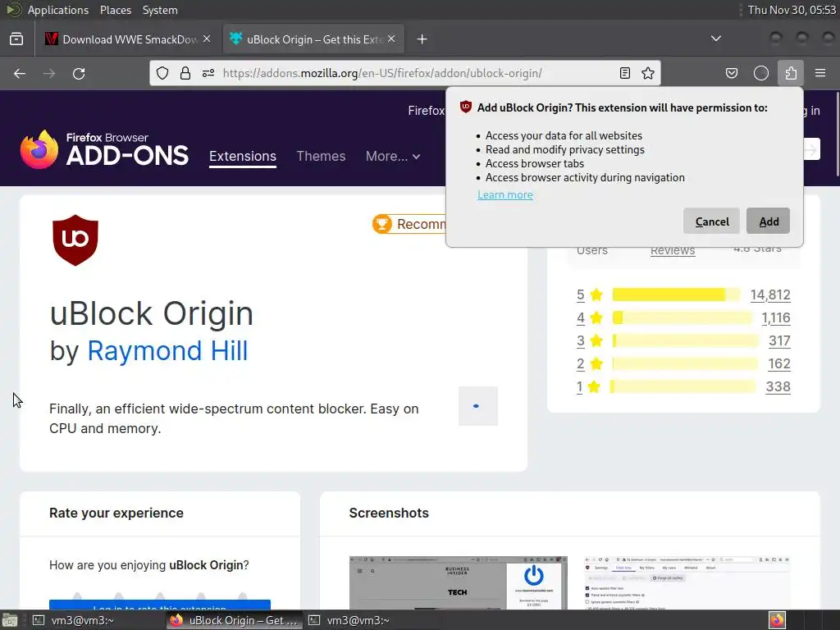Click the uBlock Origin shield logo
Viewport: 840px width, 630px height.
tap(75, 240)
